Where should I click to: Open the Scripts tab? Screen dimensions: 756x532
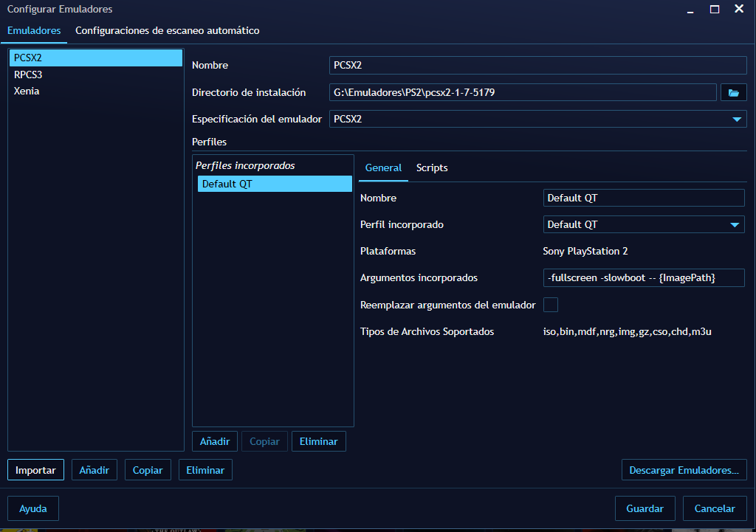(x=432, y=168)
